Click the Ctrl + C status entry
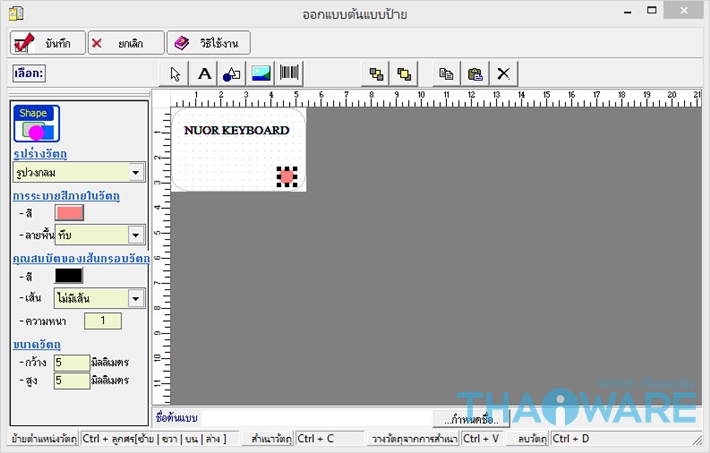This screenshot has height=453, width=710. click(x=330, y=439)
